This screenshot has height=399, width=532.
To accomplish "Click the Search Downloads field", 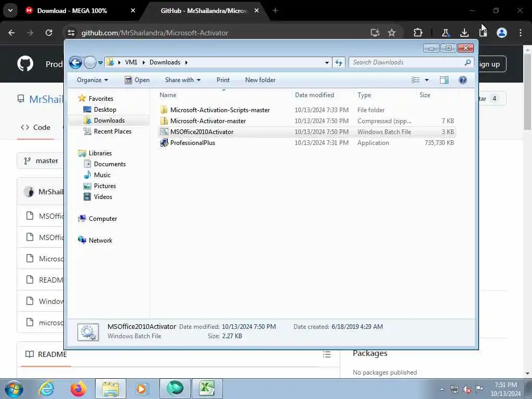I will tap(411, 62).
